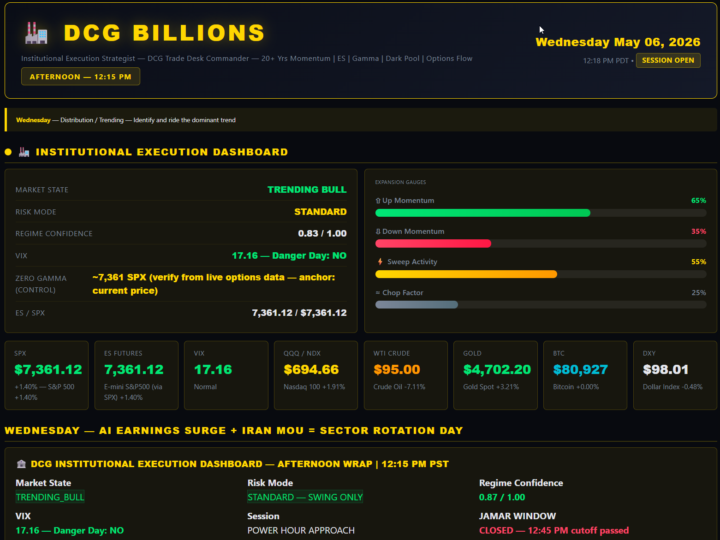Click the '12:18 PM PDT' timestamp

pos(605,61)
